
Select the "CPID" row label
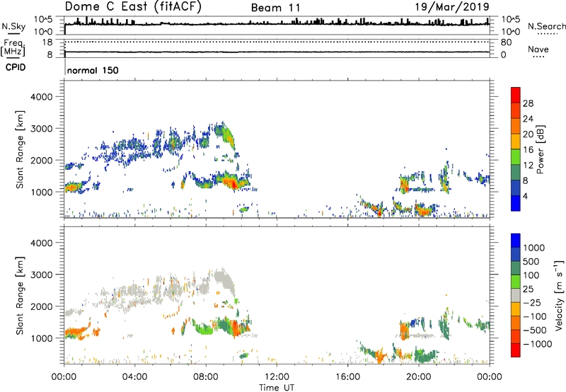16,67
